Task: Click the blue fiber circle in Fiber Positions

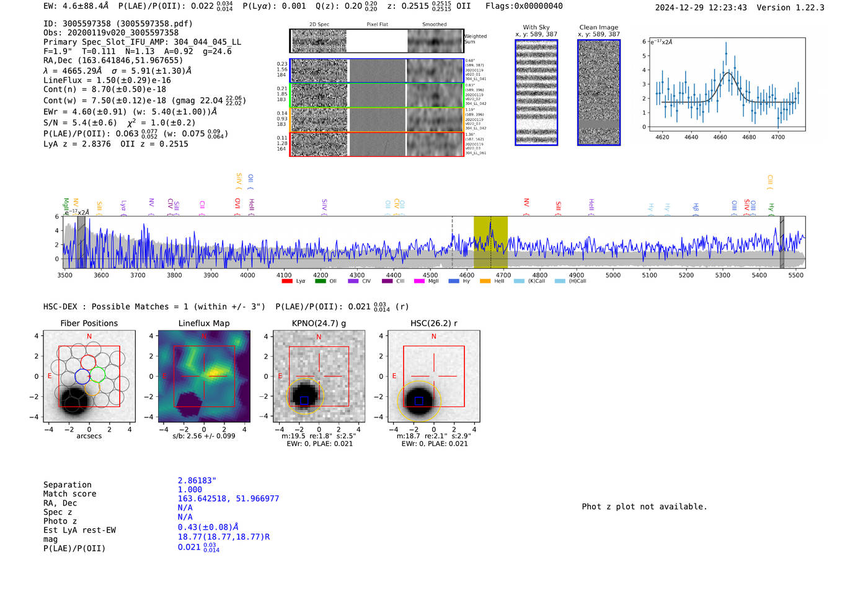Action: [82, 376]
